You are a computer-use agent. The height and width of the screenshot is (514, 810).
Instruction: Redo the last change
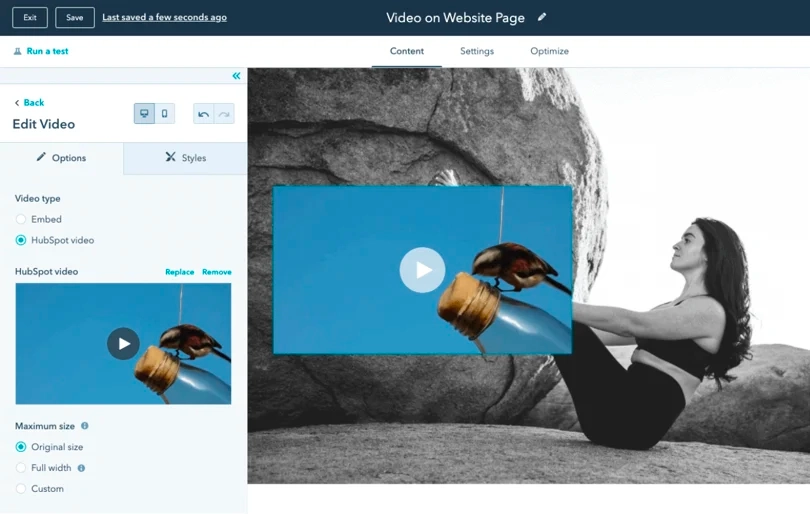[x=224, y=114]
